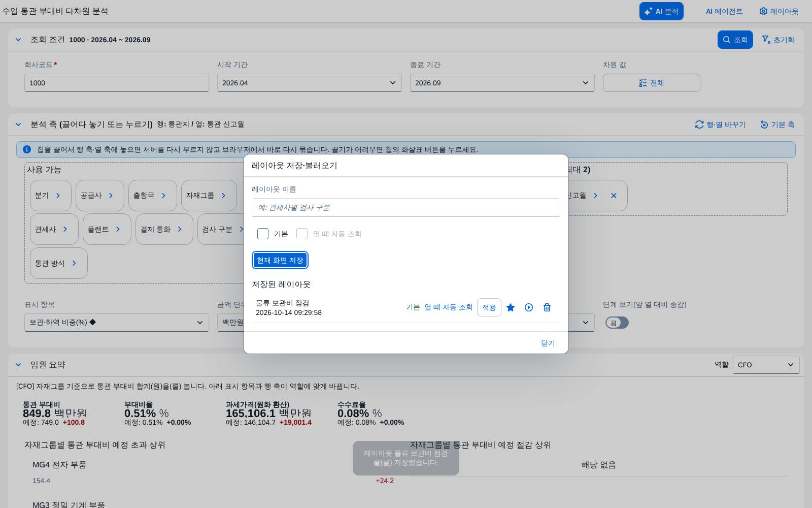Apply saved layout with 적용

[489, 307]
